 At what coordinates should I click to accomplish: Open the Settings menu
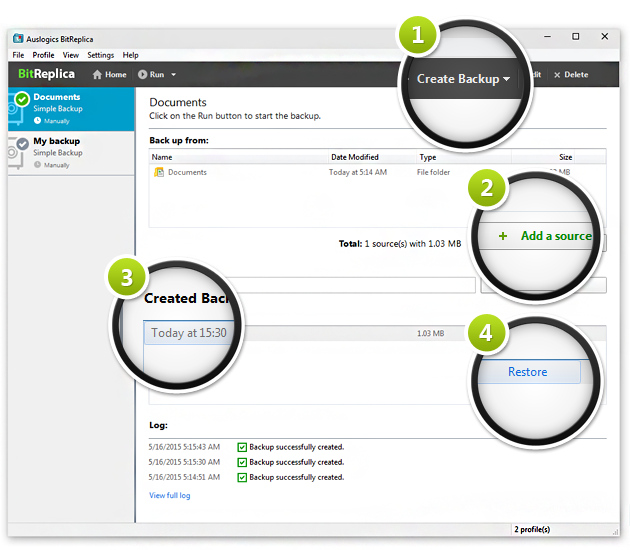100,55
